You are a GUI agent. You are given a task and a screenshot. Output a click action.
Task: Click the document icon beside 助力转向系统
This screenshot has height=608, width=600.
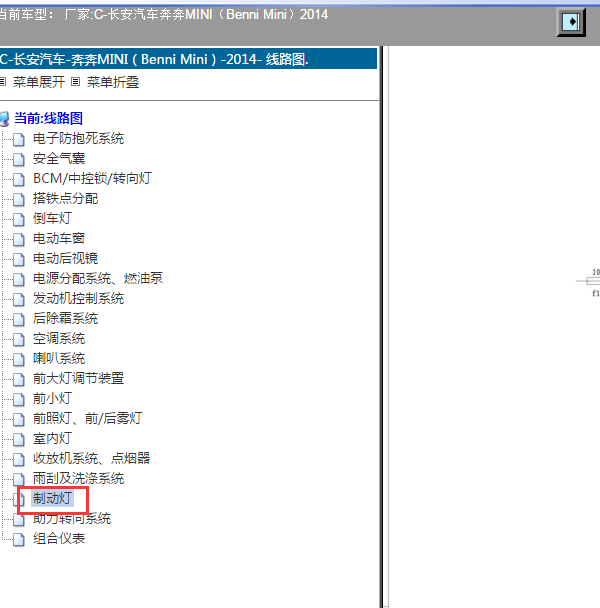tap(18, 519)
